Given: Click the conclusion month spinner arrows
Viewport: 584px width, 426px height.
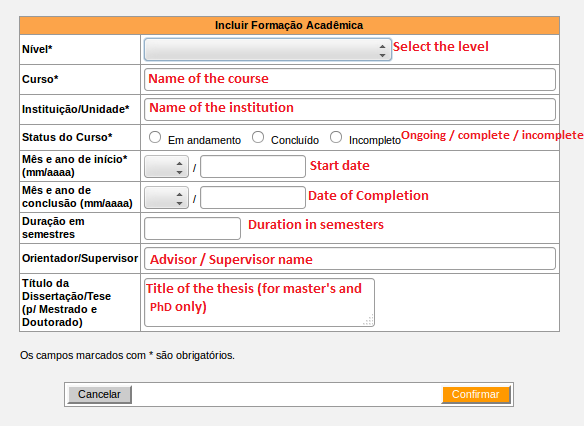Looking at the screenshot, I should pos(180,198).
